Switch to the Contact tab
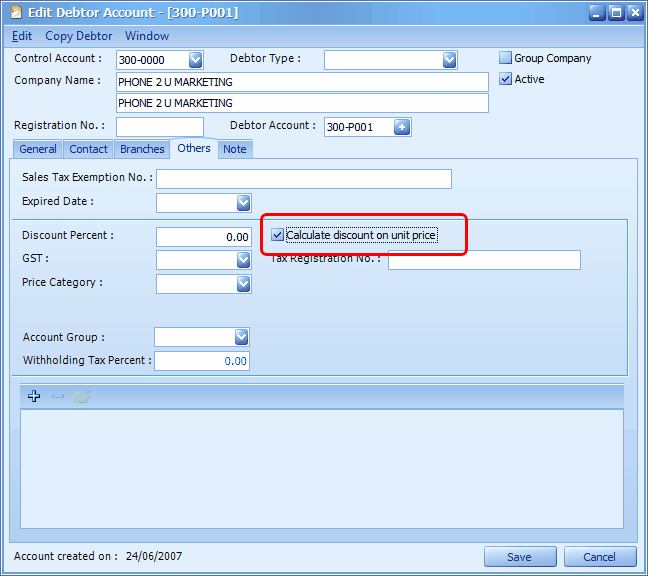Viewport: 648px width, 576px height. pyautogui.click(x=88, y=149)
